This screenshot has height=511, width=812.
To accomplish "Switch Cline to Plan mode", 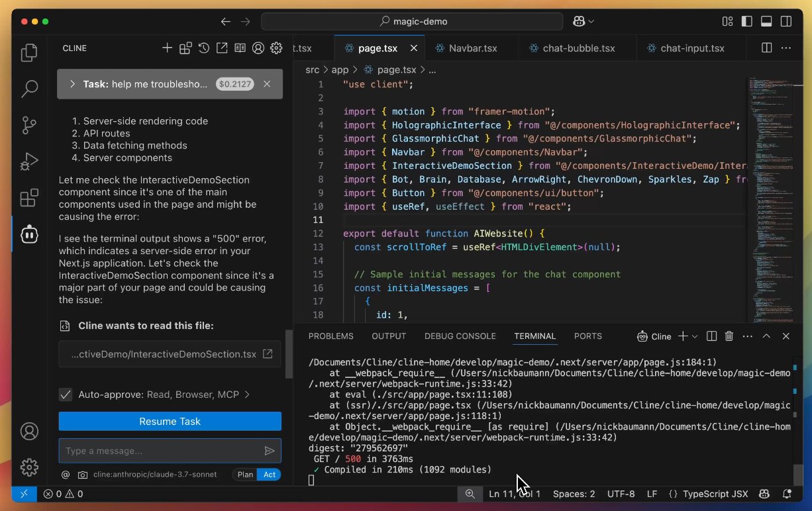I will pos(245,475).
